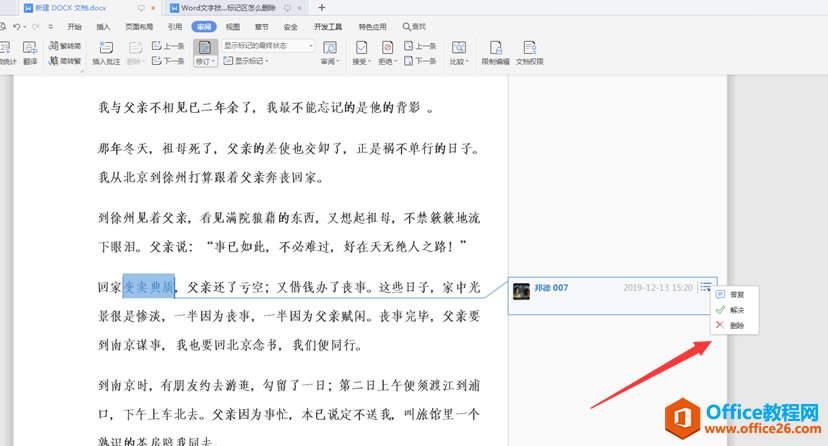Click the 拒绝 reject change icon
This screenshot has height=446, width=828.
pos(388,48)
